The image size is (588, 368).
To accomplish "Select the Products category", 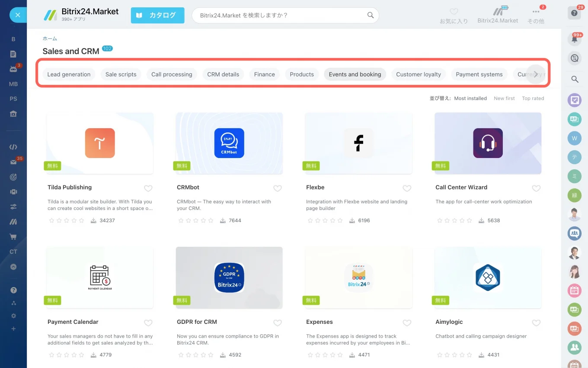I will coord(302,74).
